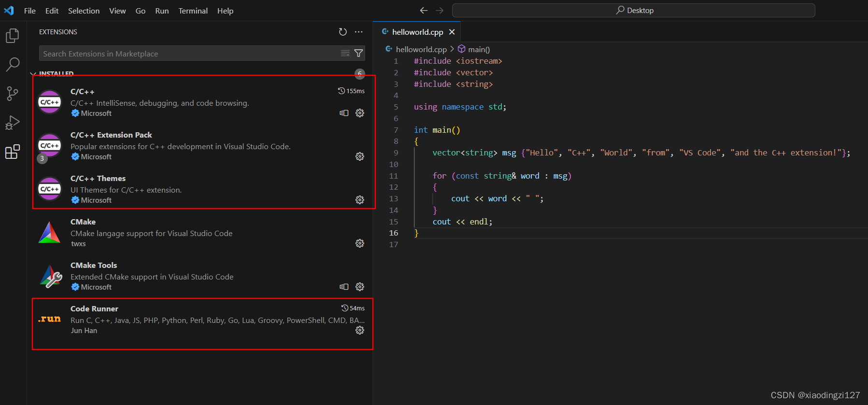The width and height of the screenshot is (868, 405).
Task: Click the 155ms activation time indicator
Action: point(351,91)
